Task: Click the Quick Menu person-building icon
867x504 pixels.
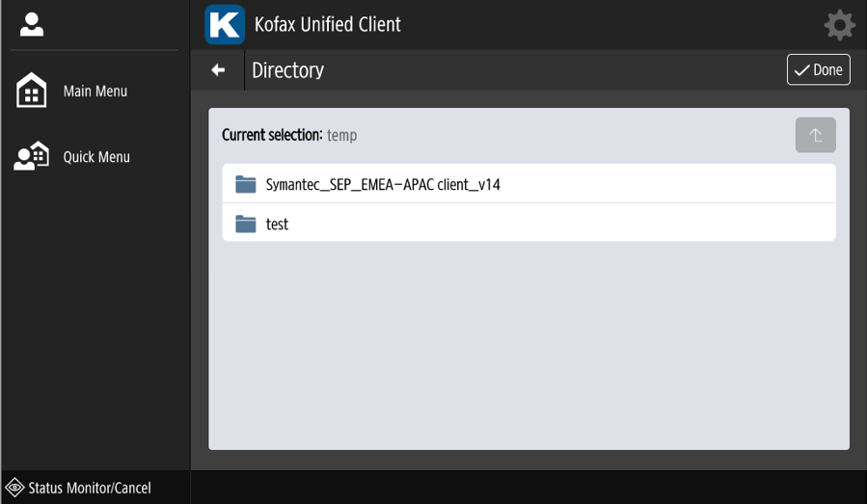Action: [x=31, y=157]
